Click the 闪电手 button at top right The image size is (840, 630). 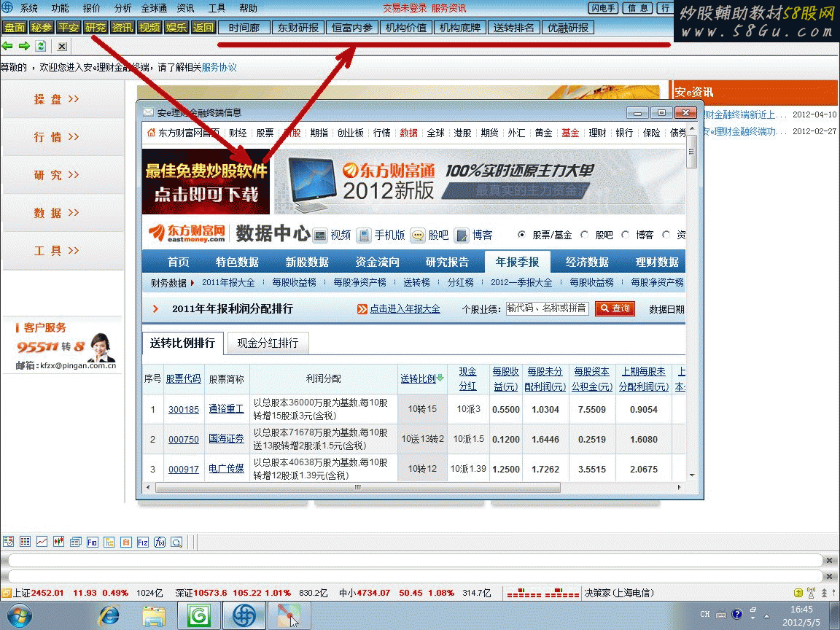(x=603, y=8)
